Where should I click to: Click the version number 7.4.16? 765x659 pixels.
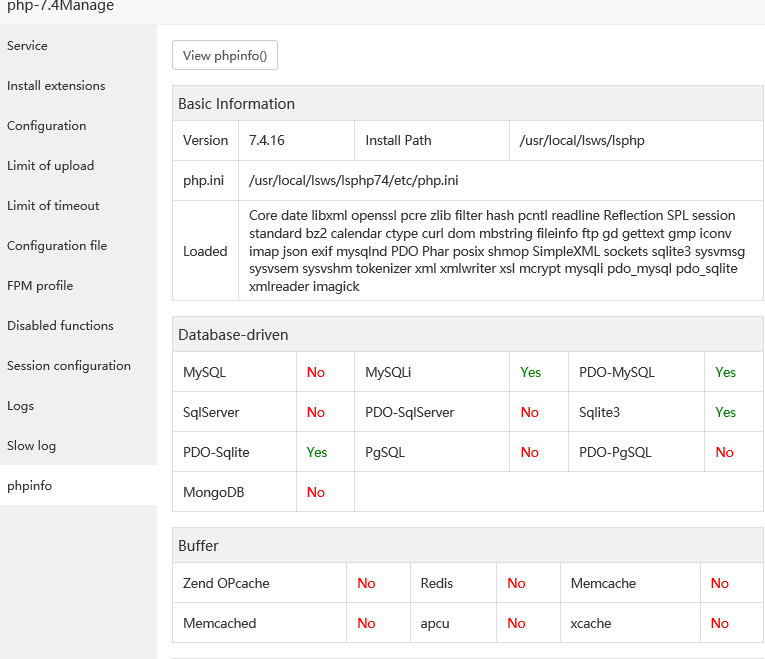[x=267, y=141]
